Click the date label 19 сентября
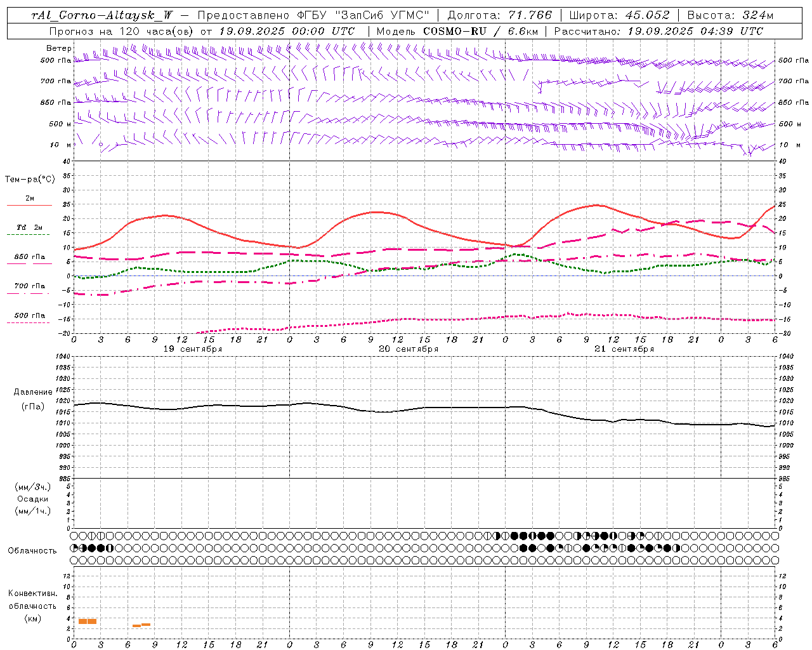 [193, 349]
